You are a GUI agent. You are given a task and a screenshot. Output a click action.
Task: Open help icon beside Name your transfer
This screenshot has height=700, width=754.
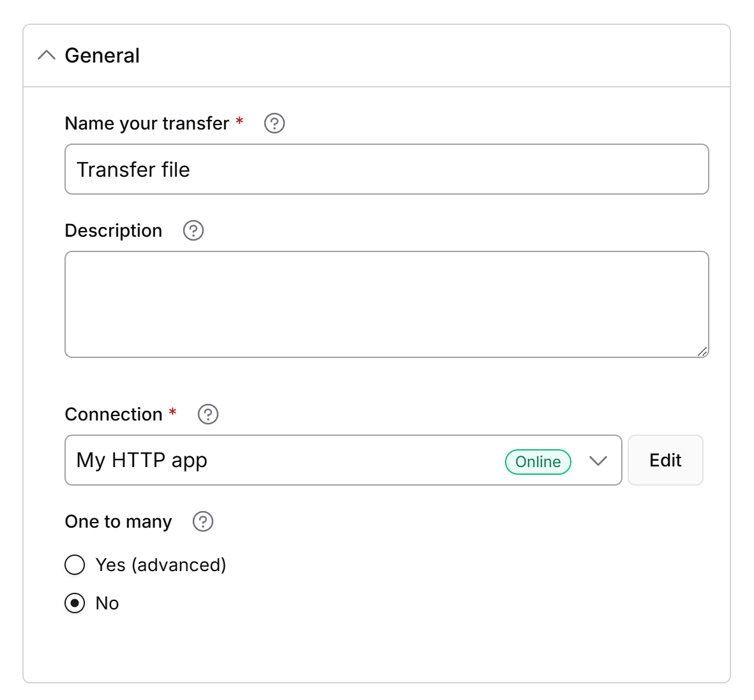(275, 124)
